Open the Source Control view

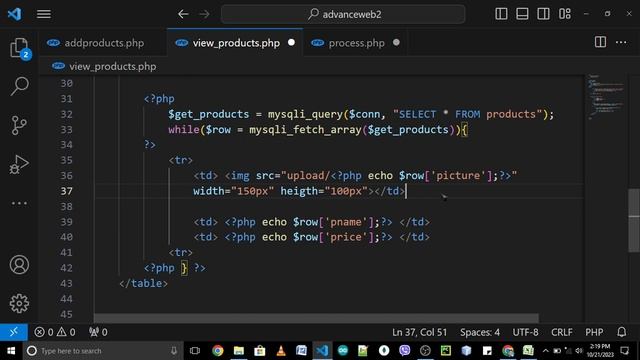[x=19, y=125]
